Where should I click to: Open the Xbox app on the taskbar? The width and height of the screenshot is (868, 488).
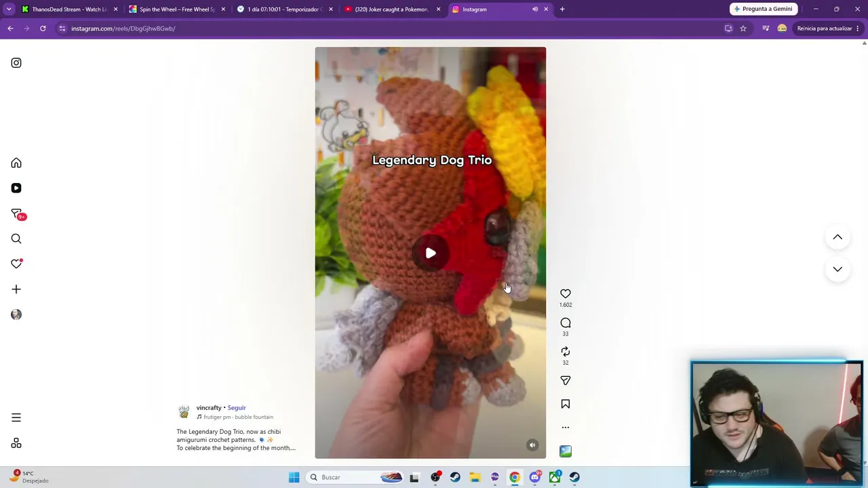555,477
